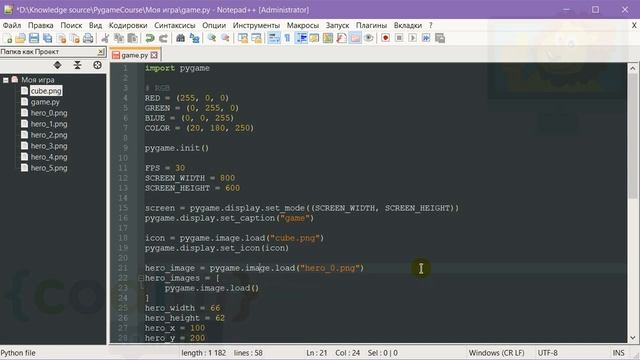Image resolution: width=640 pixels, height=360 pixels.
Task: Open the Правка menu
Action: tap(40, 25)
